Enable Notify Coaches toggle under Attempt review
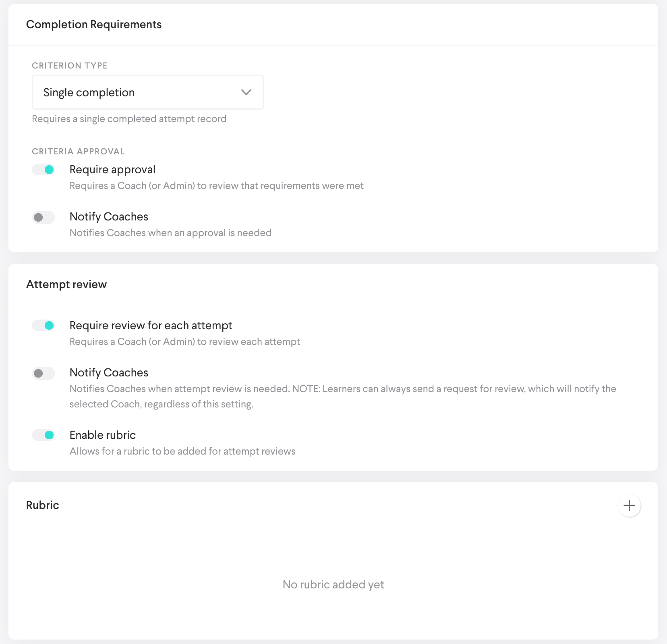The height and width of the screenshot is (644, 667). [x=43, y=374]
